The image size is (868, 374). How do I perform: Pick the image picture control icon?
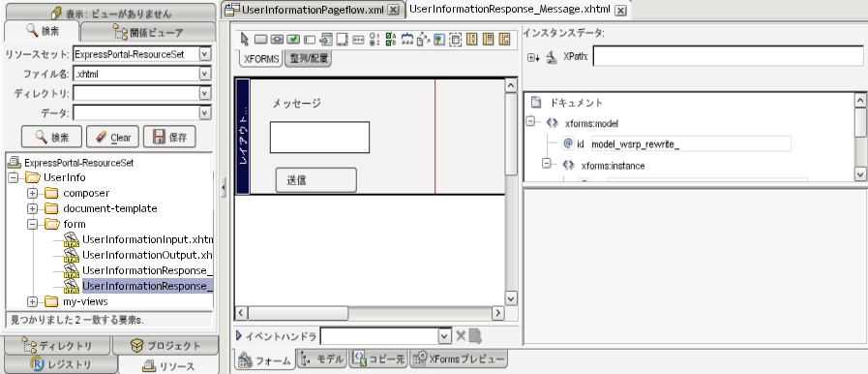tap(439, 40)
